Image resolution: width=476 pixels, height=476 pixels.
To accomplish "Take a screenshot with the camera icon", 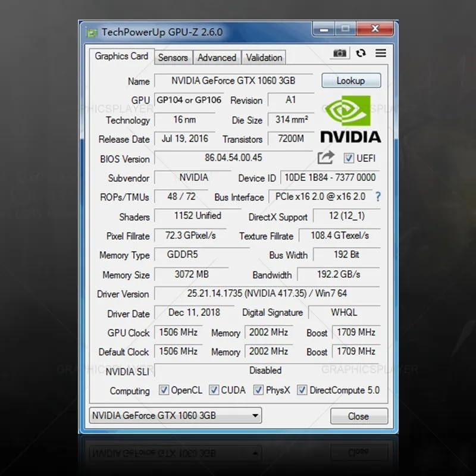I will tap(339, 54).
